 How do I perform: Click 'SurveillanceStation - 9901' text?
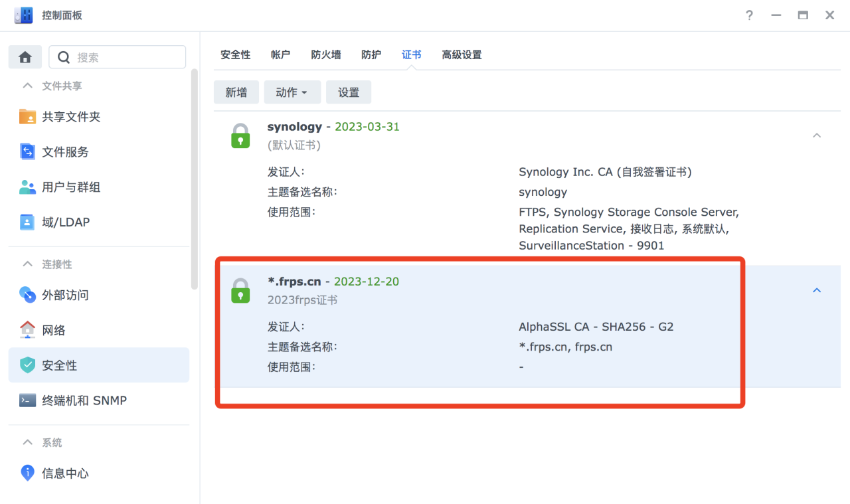[592, 246]
